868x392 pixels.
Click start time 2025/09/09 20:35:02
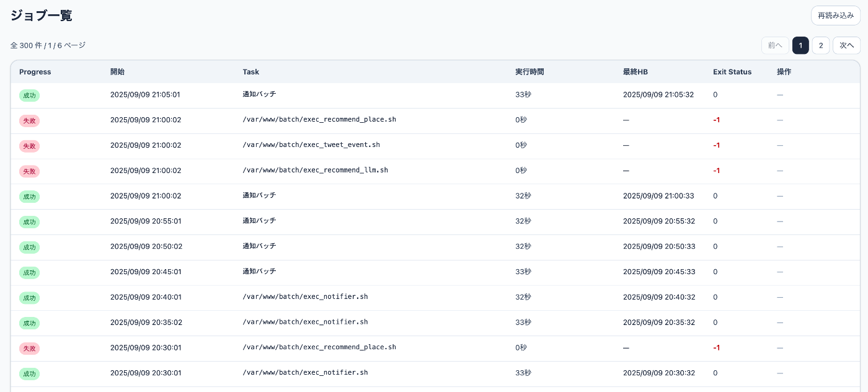[146, 323]
